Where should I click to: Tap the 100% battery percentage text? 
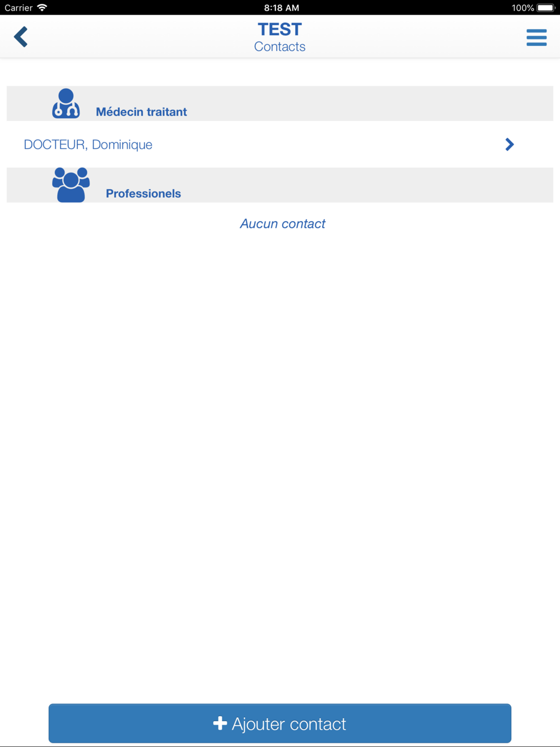[x=522, y=8]
